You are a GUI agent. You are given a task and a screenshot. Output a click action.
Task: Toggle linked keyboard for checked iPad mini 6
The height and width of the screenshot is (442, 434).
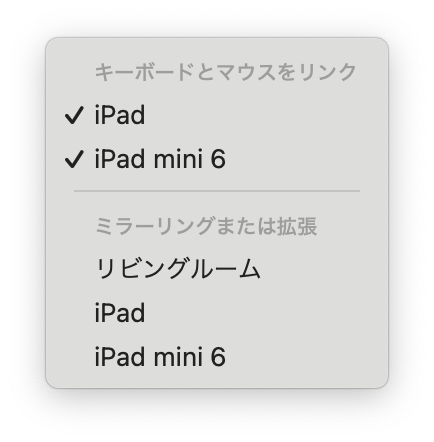pyautogui.click(x=217, y=159)
